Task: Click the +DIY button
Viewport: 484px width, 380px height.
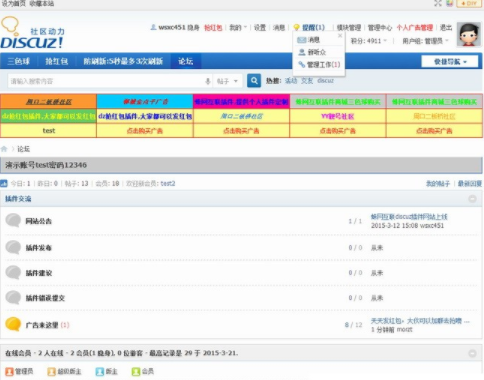Action: (x=469, y=3)
